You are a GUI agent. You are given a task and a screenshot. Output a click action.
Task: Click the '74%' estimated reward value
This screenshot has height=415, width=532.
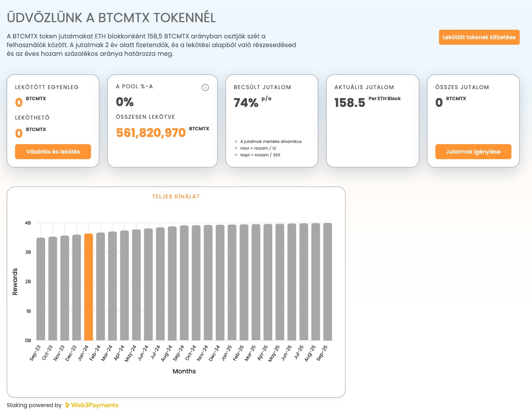[x=246, y=103]
